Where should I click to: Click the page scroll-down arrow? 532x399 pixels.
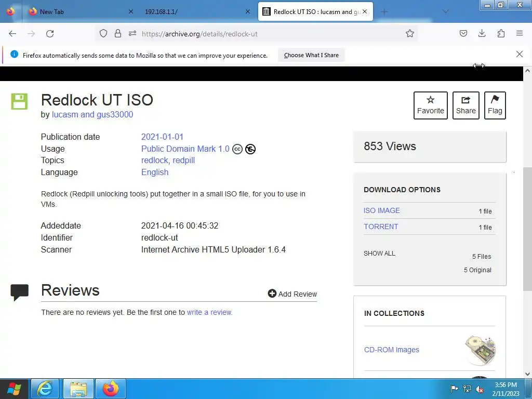(x=528, y=374)
